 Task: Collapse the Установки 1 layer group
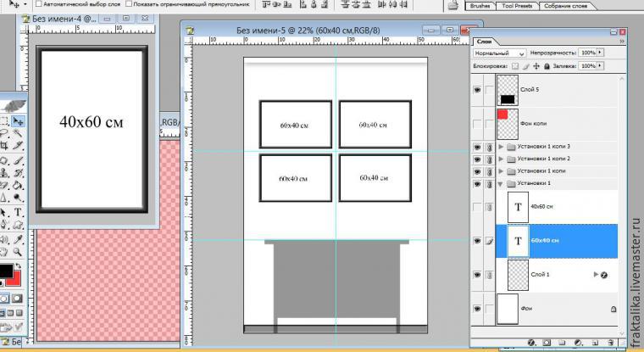tap(501, 183)
